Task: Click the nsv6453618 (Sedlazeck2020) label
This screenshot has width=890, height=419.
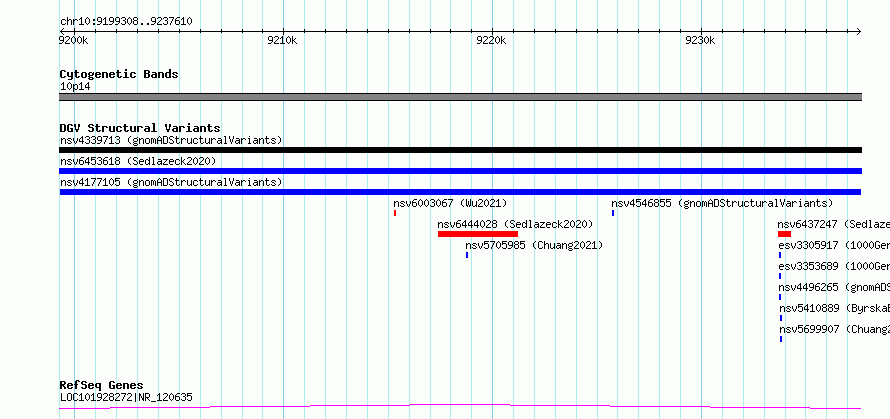Action: (138, 161)
